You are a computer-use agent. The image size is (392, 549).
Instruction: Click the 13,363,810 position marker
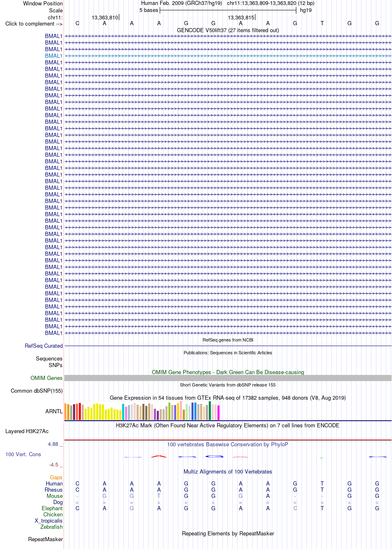(105, 17)
